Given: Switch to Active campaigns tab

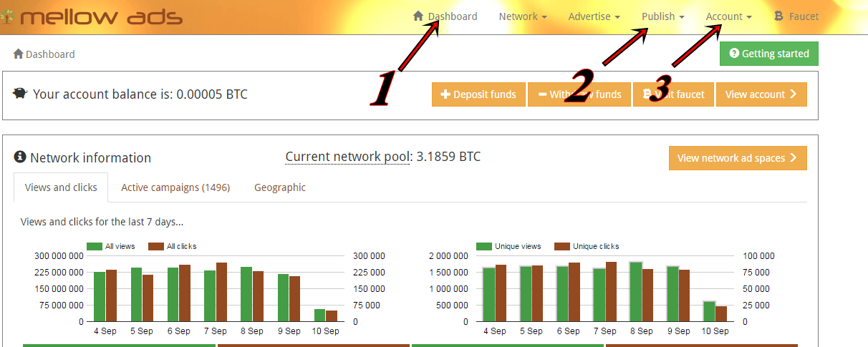Looking at the screenshot, I should [175, 187].
